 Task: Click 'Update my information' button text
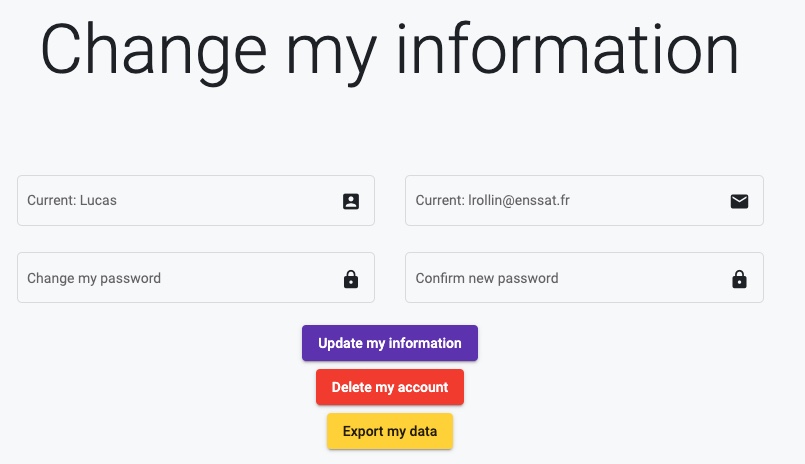click(x=390, y=343)
